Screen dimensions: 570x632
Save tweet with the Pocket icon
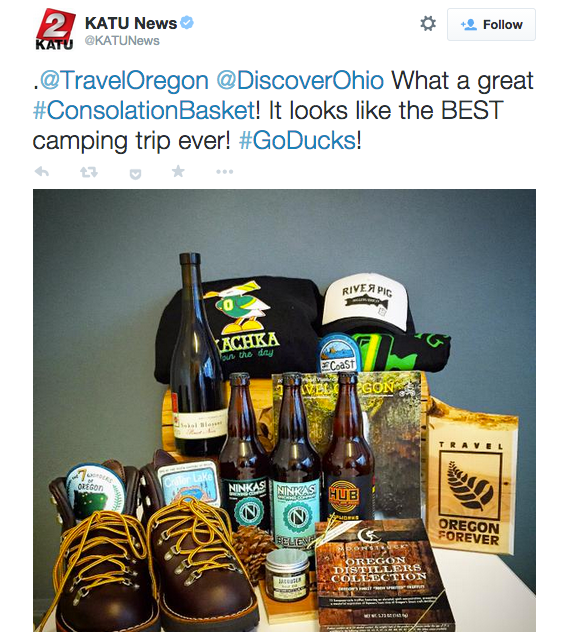[135, 174]
